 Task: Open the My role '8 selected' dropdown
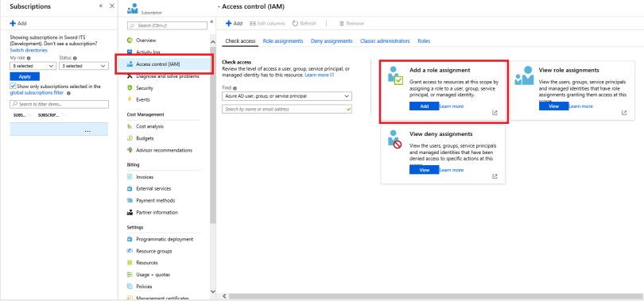(x=33, y=66)
